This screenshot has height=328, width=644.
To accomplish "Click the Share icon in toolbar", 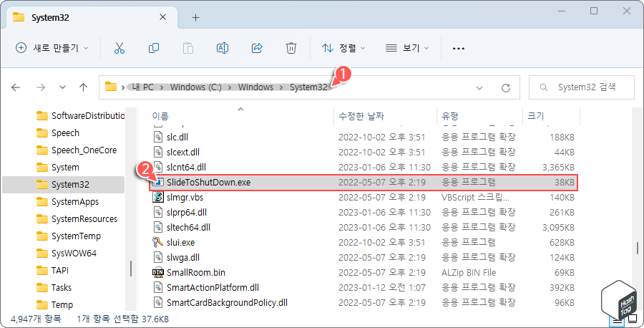I will 257,48.
